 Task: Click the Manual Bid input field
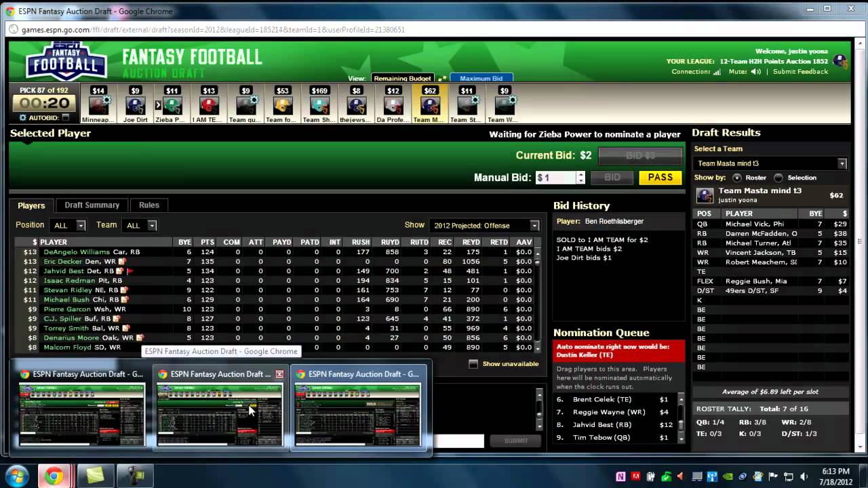[x=555, y=178]
